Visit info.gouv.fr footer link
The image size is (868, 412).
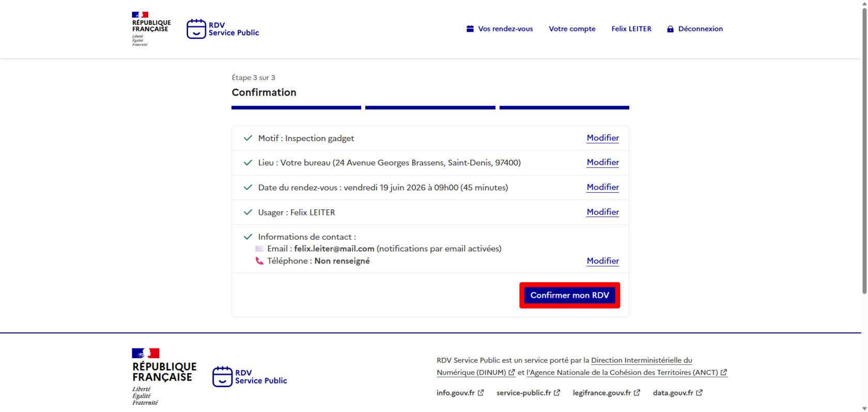pos(460,393)
